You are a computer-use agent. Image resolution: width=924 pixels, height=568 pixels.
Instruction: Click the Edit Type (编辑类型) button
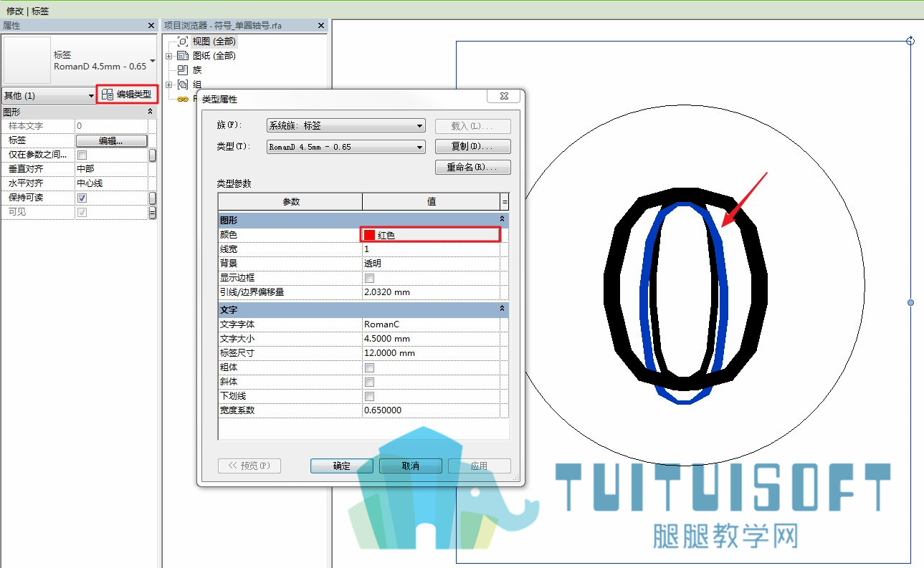click(126, 95)
